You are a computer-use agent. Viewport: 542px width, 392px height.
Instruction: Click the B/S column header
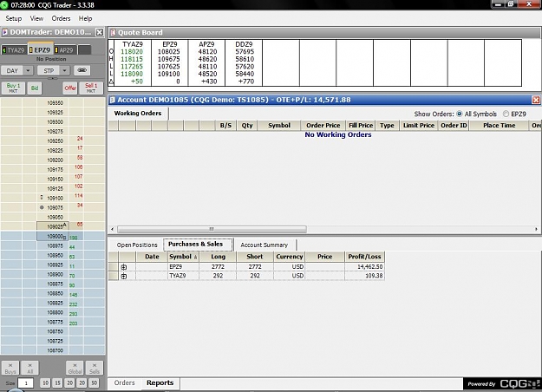225,125
